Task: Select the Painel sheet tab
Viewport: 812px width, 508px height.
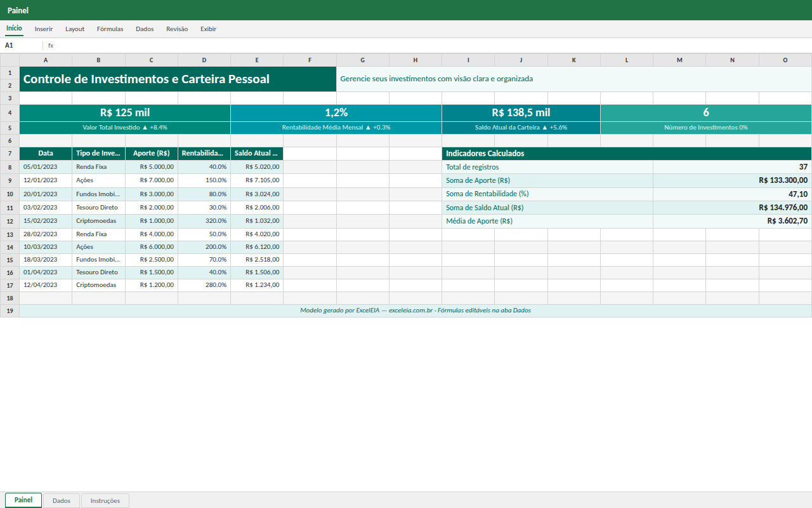Action: pos(23,500)
